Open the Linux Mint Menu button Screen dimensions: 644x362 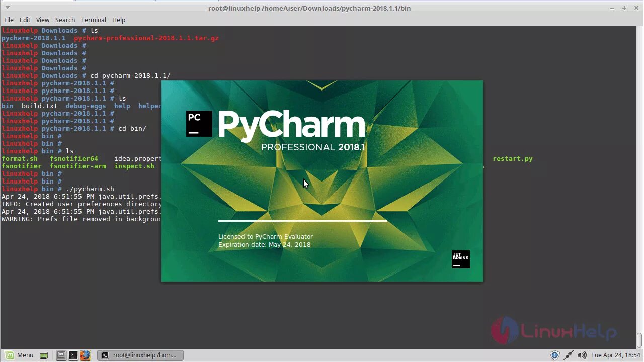tap(19, 355)
